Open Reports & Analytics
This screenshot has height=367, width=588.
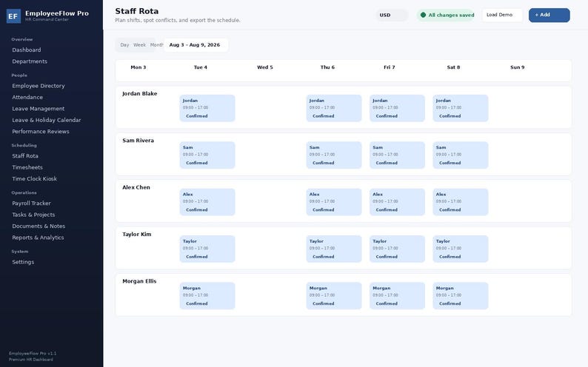click(x=38, y=238)
